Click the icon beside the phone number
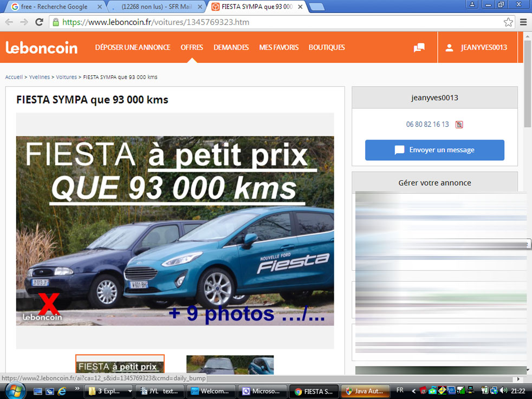 pyautogui.click(x=459, y=125)
